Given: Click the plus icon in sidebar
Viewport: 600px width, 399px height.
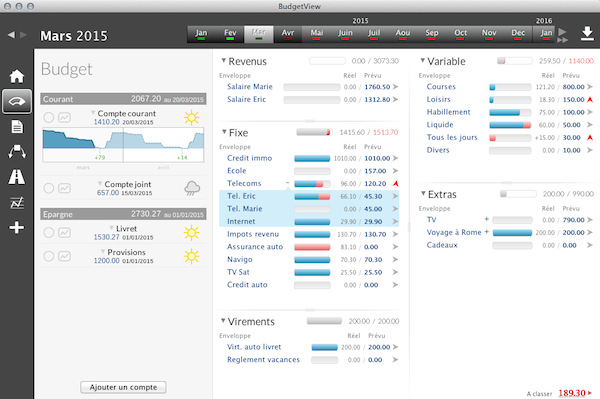Looking at the screenshot, I should pos(17,228).
